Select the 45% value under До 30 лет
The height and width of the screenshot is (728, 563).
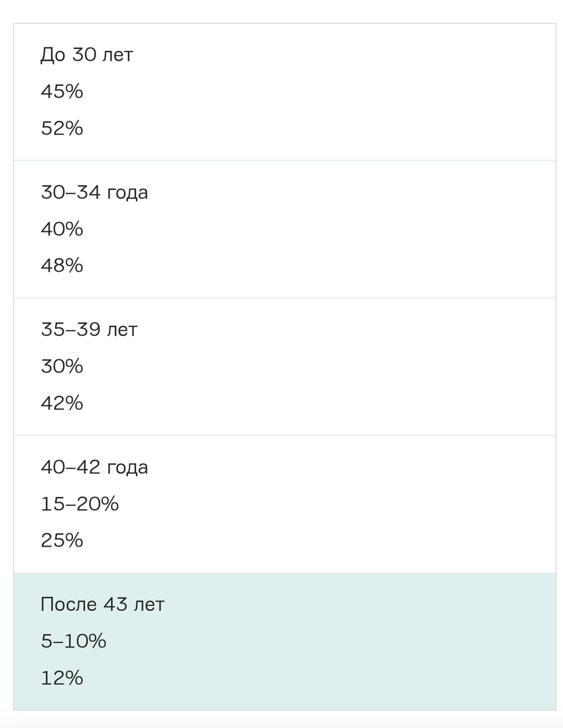62,92
